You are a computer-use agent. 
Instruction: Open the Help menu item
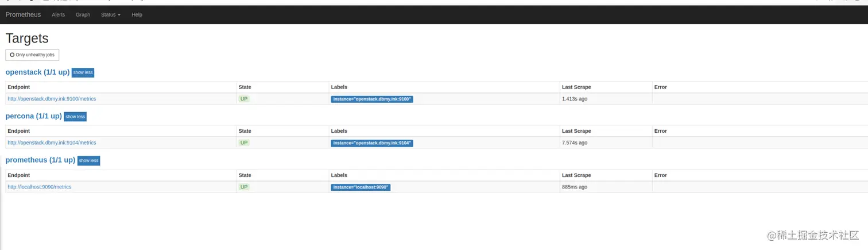137,14
